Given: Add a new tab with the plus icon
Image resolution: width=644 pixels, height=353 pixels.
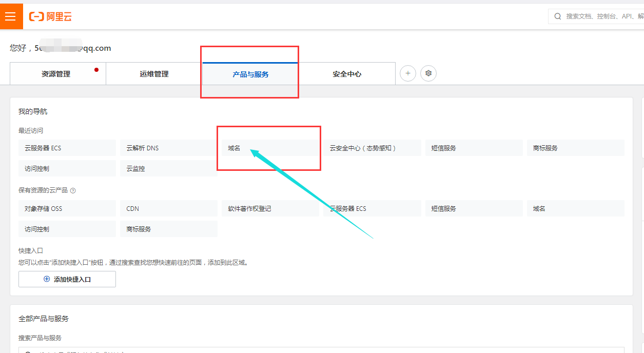Looking at the screenshot, I should click(x=408, y=73).
